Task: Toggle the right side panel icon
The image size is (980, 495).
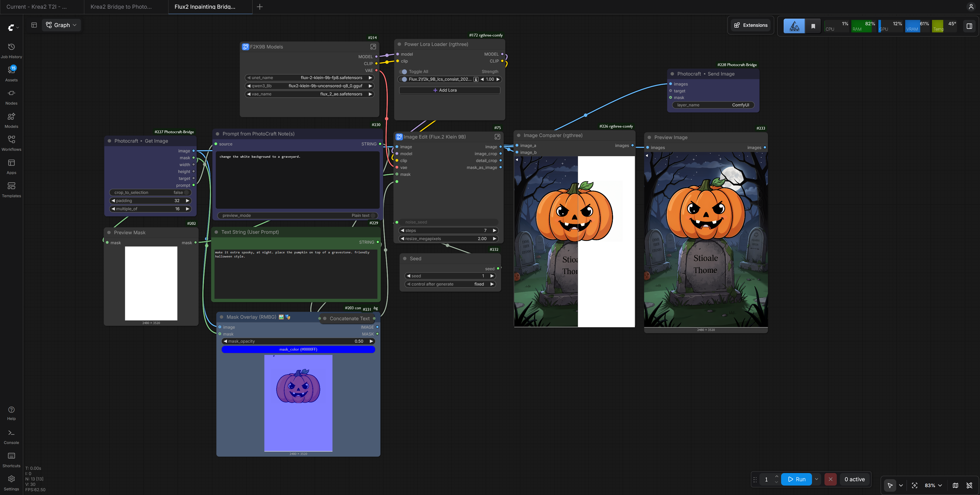Action: tap(969, 26)
